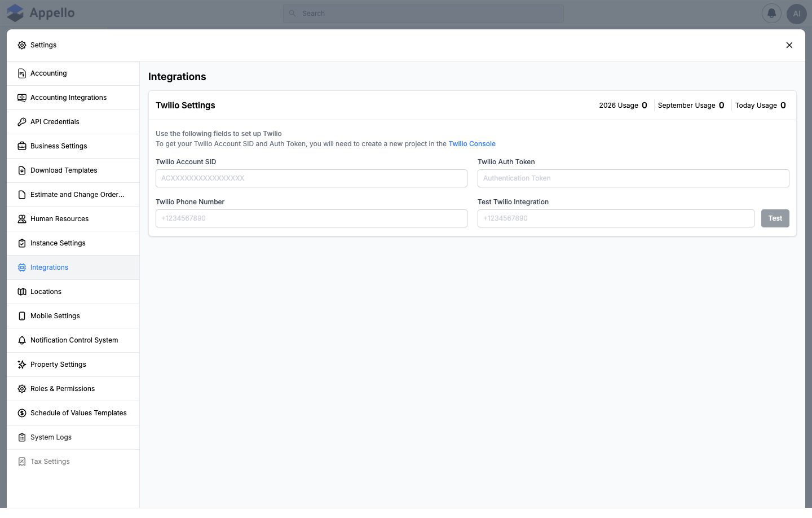Select Estimate and Change Order settings

coord(73,195)
